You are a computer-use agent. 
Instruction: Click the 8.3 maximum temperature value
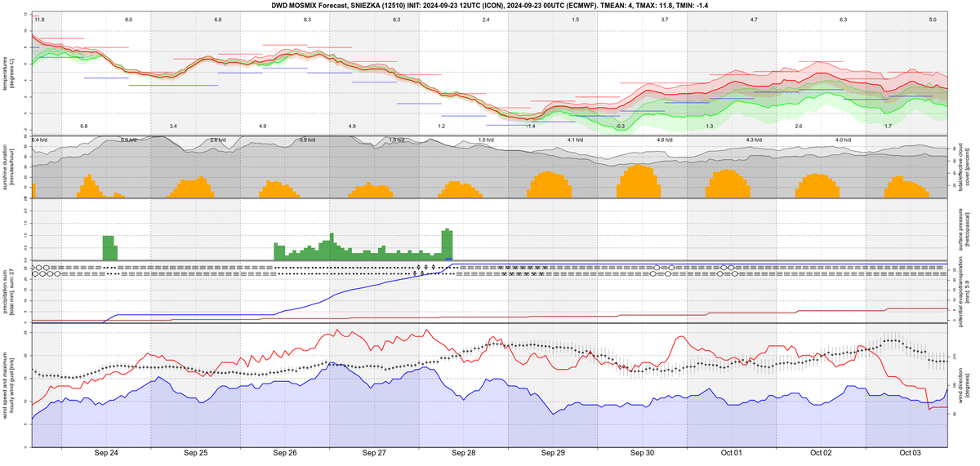(307, 19)
